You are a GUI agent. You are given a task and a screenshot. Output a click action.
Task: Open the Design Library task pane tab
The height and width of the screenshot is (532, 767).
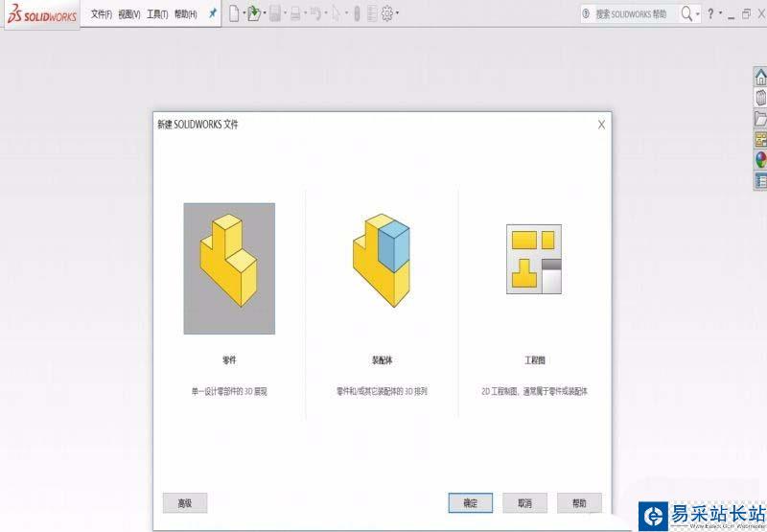(x=760, y=98)
